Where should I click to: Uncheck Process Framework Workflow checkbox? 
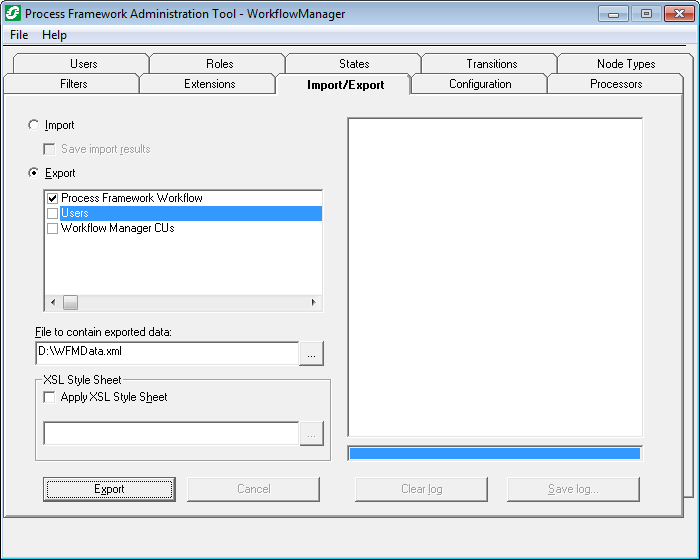tap(53, 198)
